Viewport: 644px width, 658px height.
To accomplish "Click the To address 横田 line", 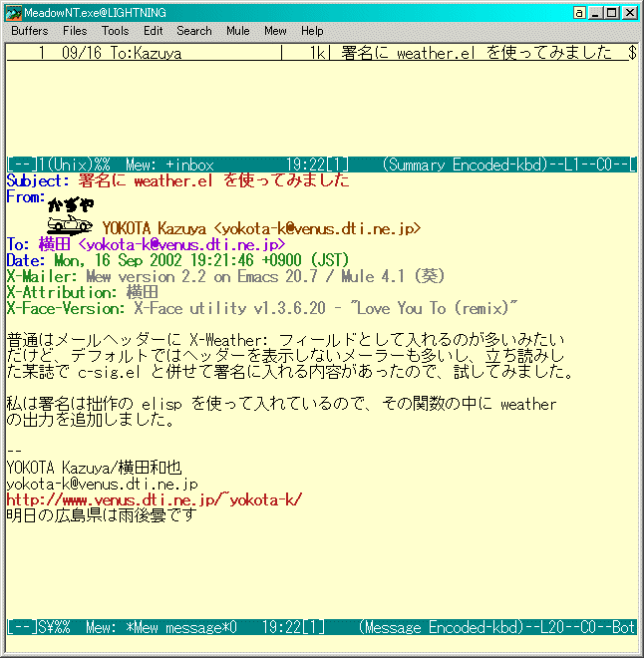I will [x=146, y=244].
